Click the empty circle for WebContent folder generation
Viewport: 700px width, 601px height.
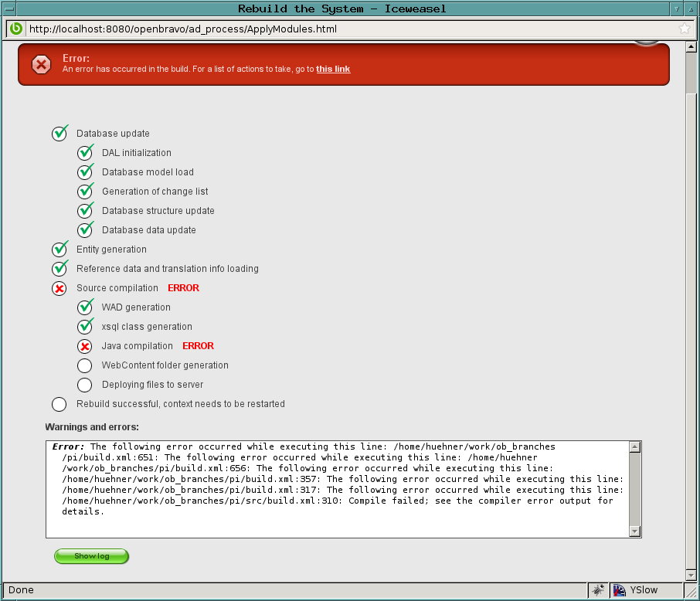click(85, 365)
